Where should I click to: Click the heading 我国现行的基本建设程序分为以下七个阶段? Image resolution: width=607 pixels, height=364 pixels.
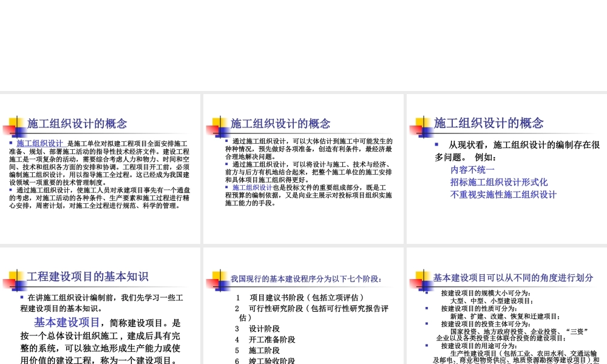coord(306,279)
